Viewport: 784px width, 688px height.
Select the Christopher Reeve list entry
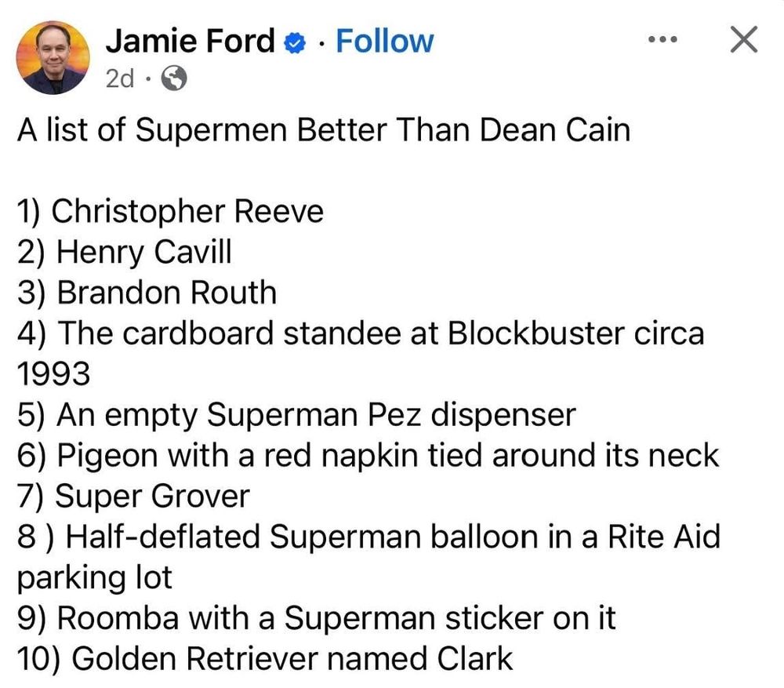pos(170,212)
